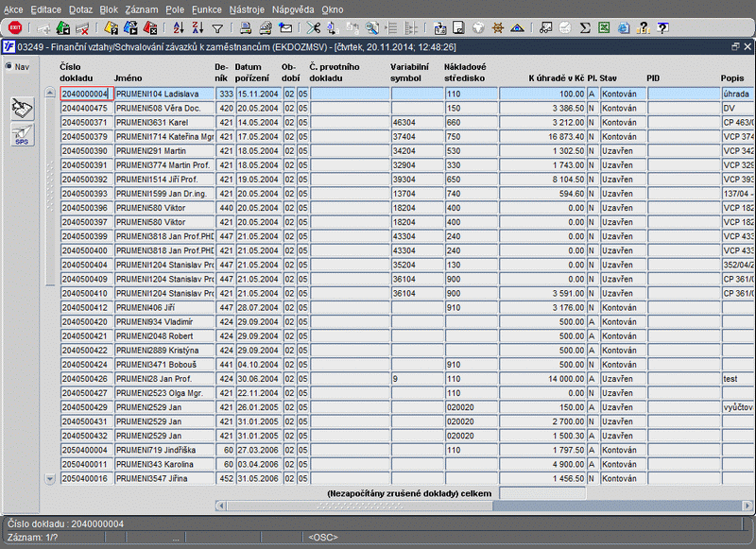Click the print preview icon
The image size is (756, 549).
coord(266,28)
